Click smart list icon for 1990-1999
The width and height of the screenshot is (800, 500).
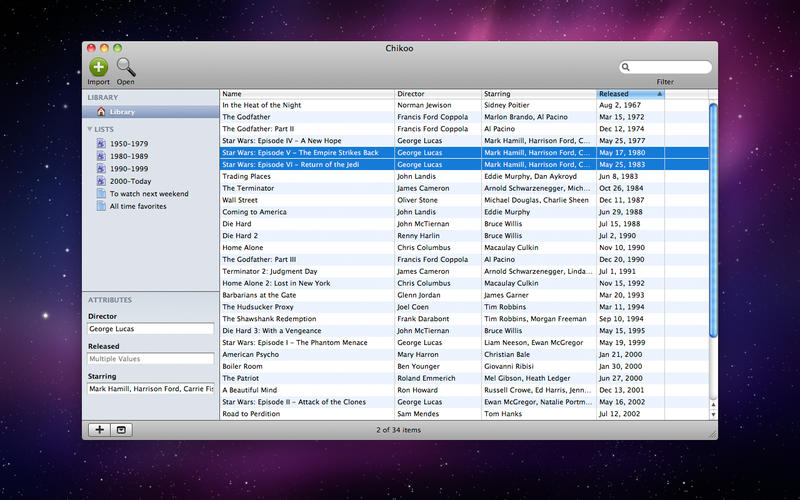(x=101, y=168)
